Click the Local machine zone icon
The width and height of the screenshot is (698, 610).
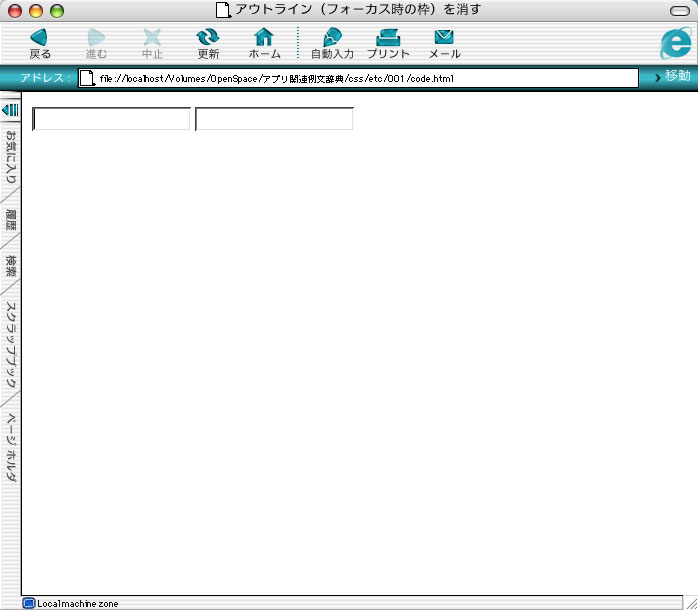tap(28, 603)
